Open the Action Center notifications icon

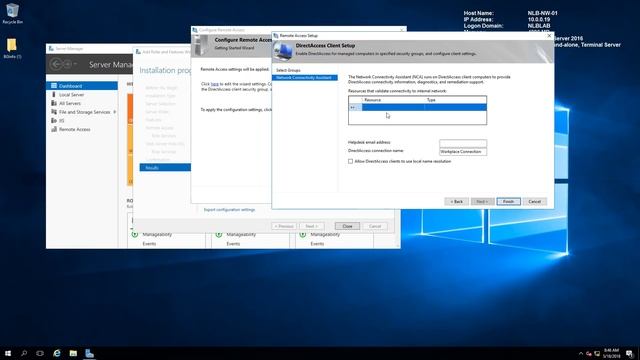(630, 354)
